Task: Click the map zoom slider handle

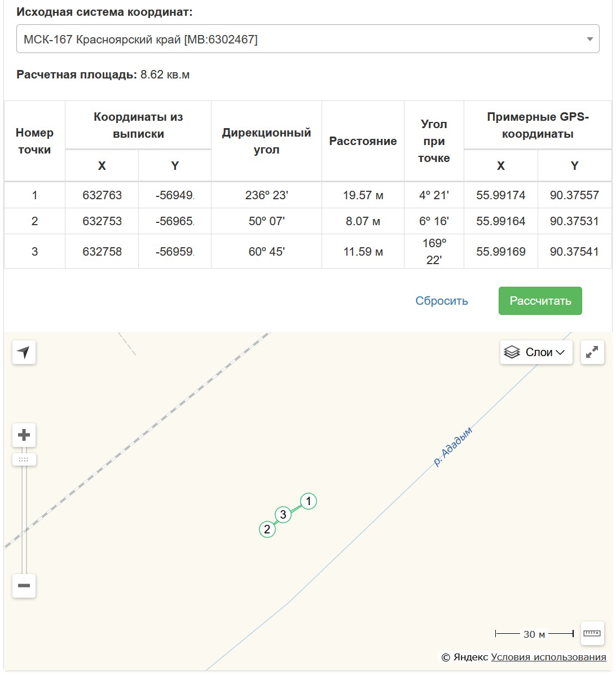Action: coord(24,459)
